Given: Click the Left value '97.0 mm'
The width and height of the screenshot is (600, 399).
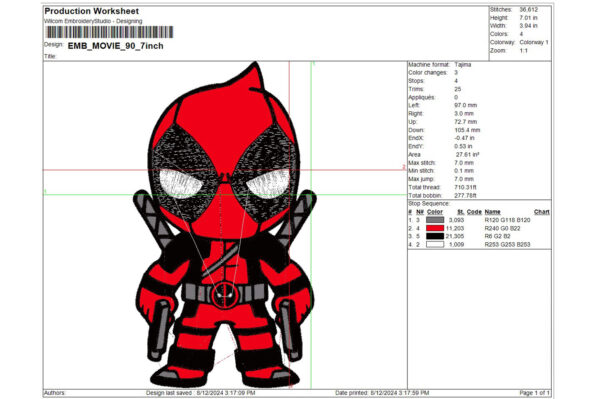Looking at the screenshot, I should click(x=466, y=105).
